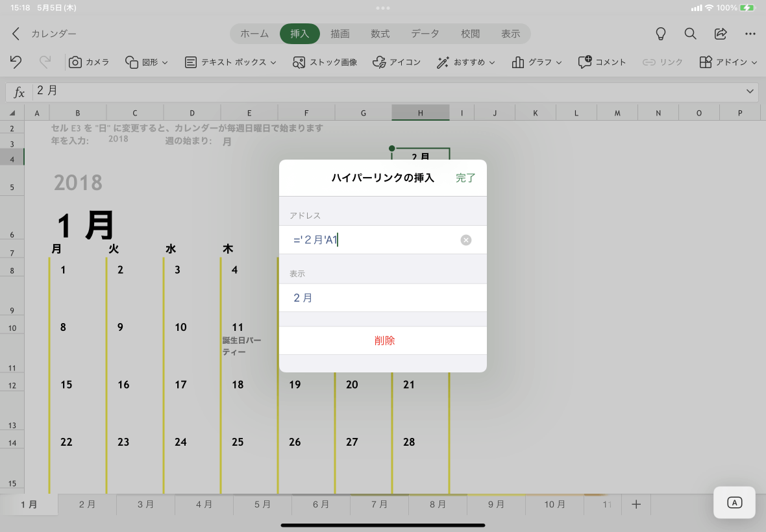The height and width of the screenshot is (532, 766).
Task: Click the fx function icon
Action: click(19, 91)
